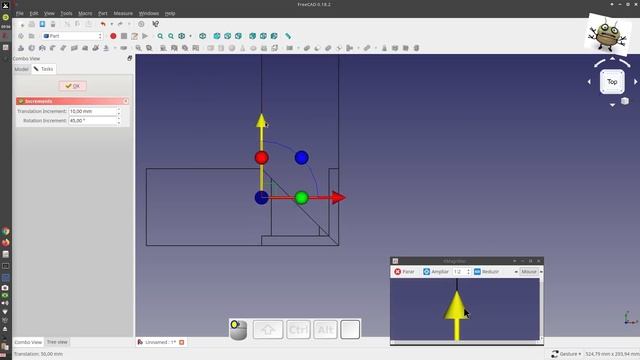Select the left view cube icon
The height and width of the screenshot is (360, 640).
(x=274, y=36)
